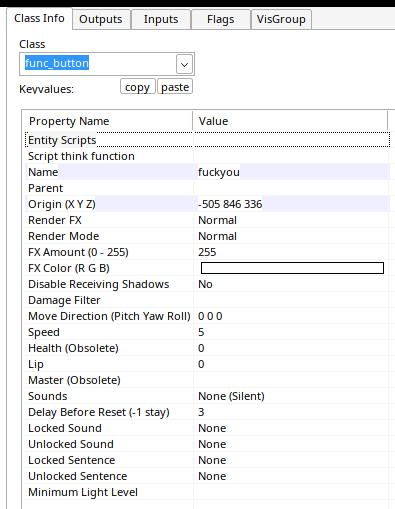The width and height of the screenshot is (395, 509).
Task: Click the None (Silent) sounds value
Action: (x=231, y=396)
